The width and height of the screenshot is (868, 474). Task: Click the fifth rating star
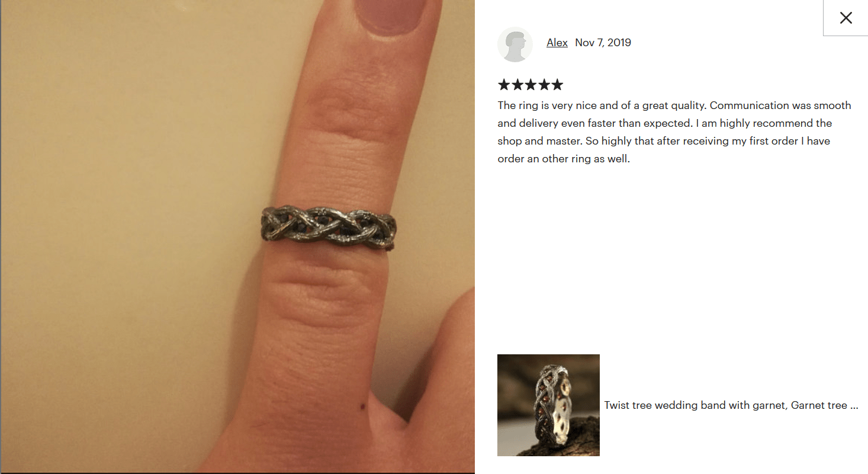[557, 85]
